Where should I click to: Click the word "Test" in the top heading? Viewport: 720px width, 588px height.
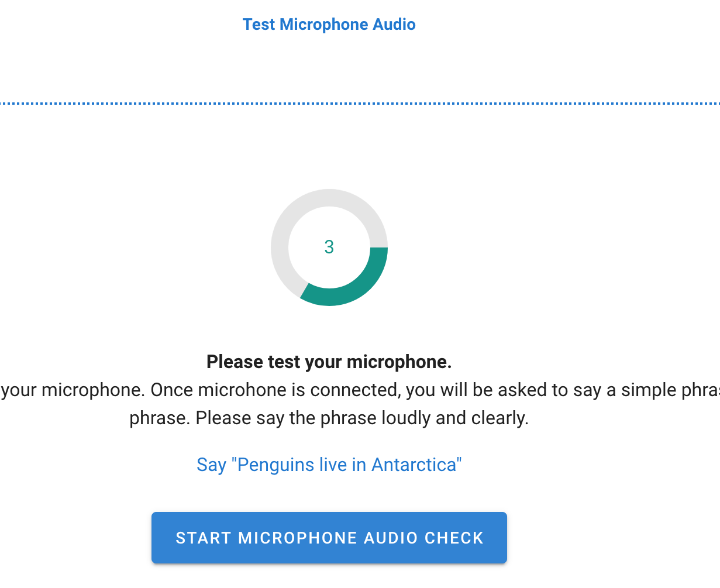point(259,25)
